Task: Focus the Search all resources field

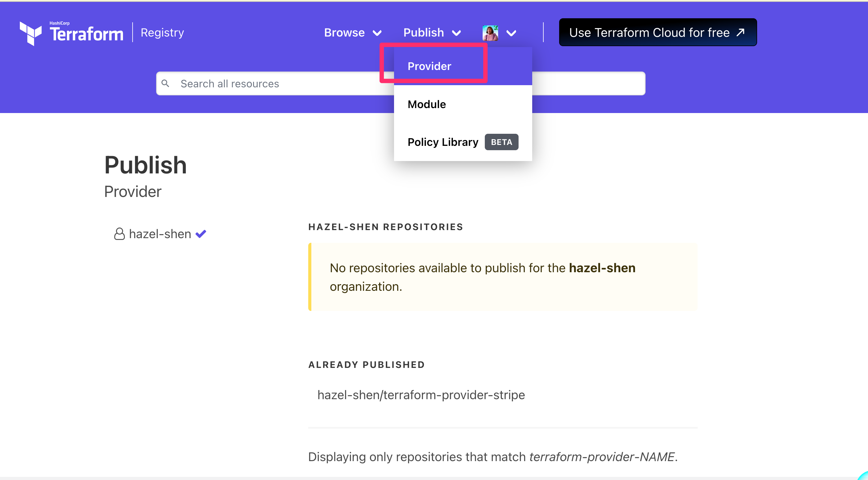Action: (x=400, y=83)
